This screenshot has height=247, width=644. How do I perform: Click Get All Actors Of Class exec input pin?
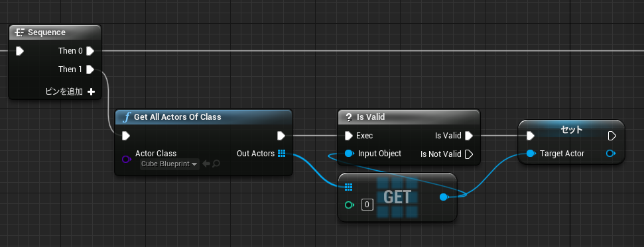click(x=126, y=135)
